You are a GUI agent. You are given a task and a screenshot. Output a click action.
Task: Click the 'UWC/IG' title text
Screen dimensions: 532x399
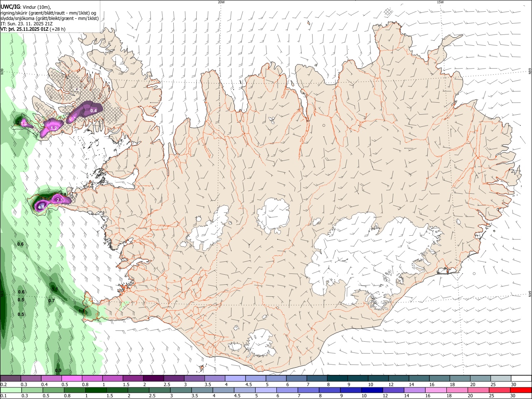pyautogui.click(x=10, y=7)
